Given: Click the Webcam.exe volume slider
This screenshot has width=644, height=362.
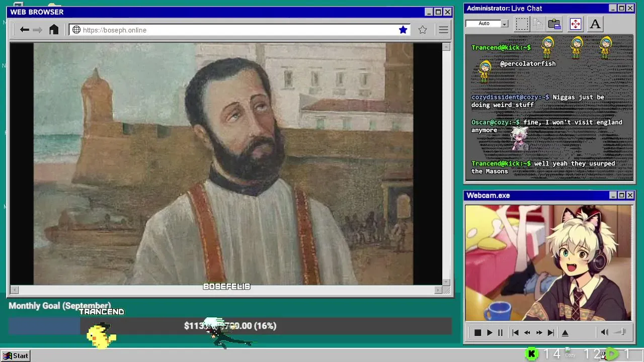Looking at the screenshot, I should (621, 332).
